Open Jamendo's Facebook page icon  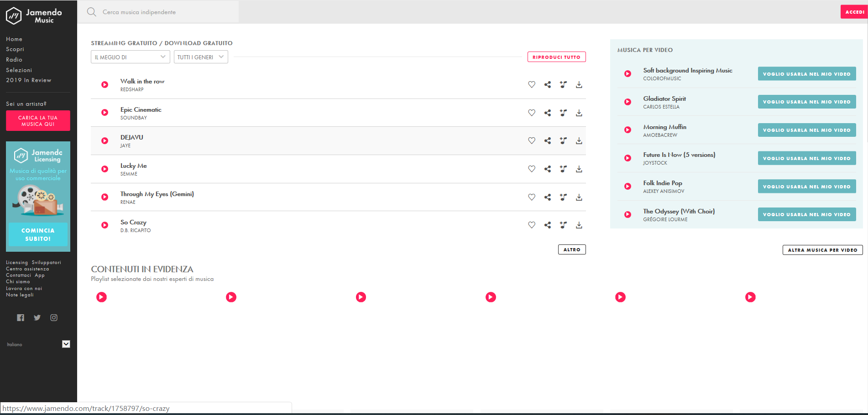pyautogui.click(x=21, y=318)
